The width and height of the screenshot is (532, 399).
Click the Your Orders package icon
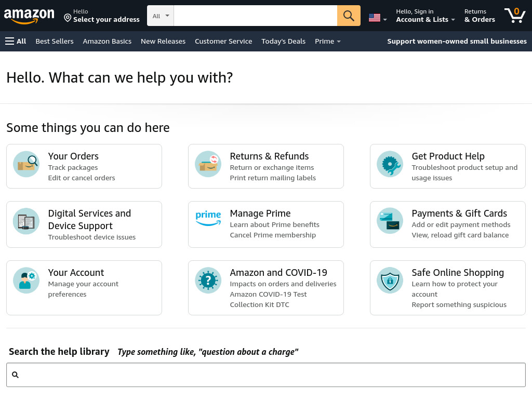tap(26, 164)
